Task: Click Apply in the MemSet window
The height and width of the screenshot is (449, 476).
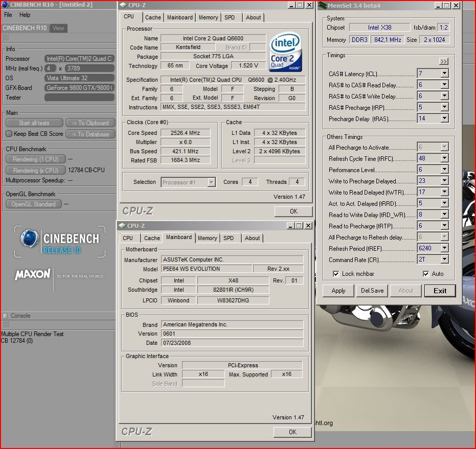Action: 338,291
